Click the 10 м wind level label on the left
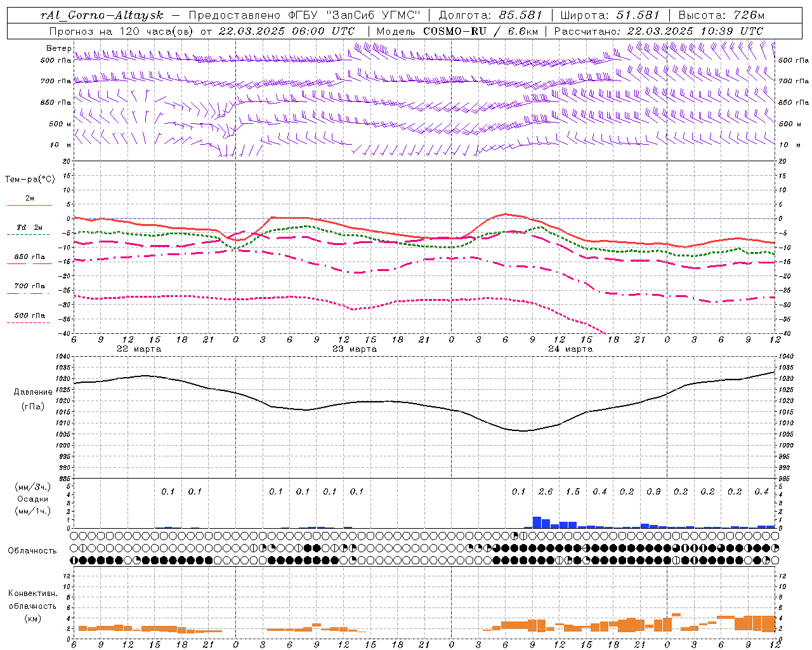Screen dimensions: 812x650 point(61,145)
